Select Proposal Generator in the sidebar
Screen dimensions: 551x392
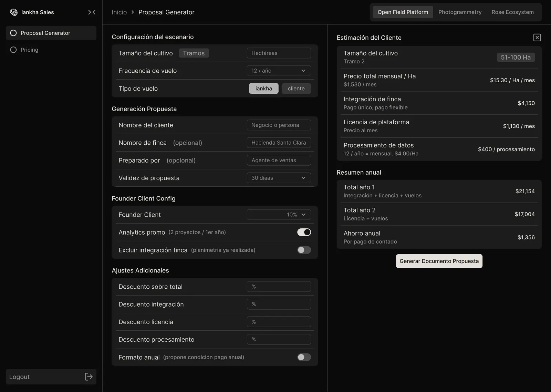[51, 33]
